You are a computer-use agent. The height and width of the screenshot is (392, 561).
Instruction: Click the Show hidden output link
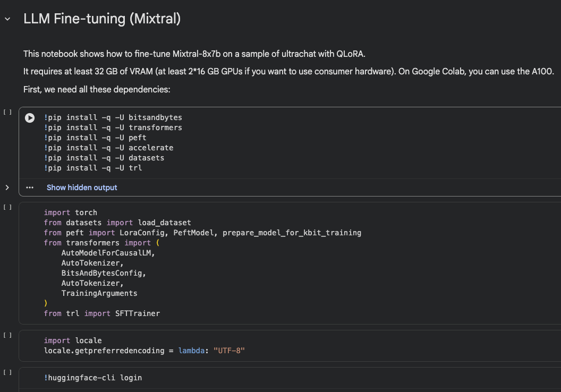point(82,188)
